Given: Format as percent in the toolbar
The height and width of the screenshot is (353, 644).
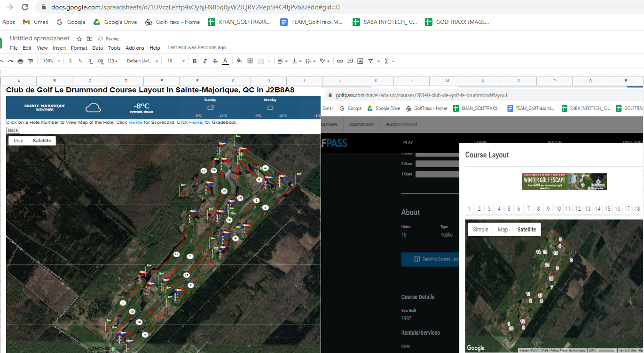Looking at the screenshot, I should coord(80,61).
